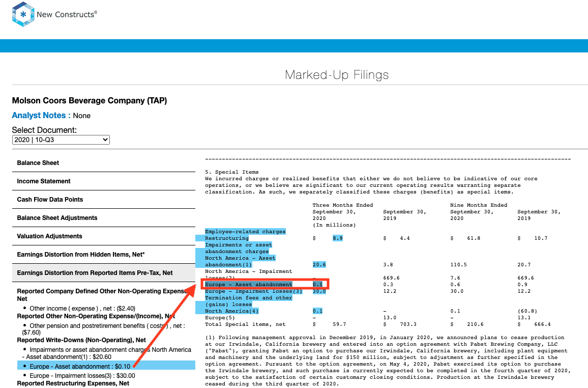Click Total Special items, net value 59.7

(x=339, y=324)
